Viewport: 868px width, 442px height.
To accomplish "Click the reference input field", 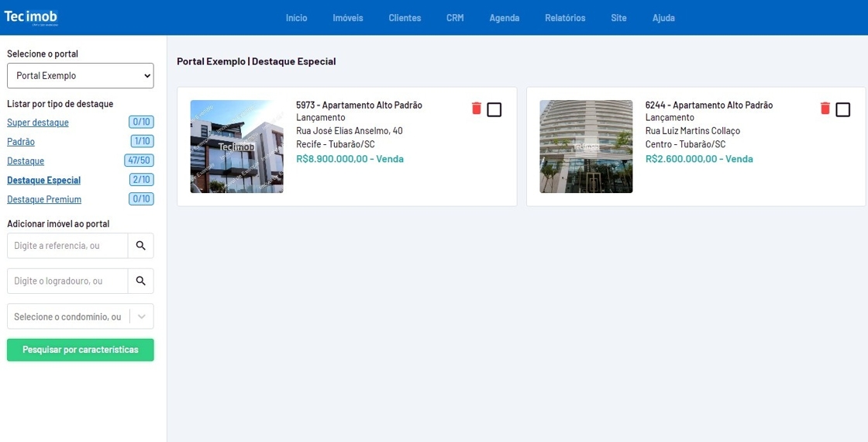I will (67, 246).
